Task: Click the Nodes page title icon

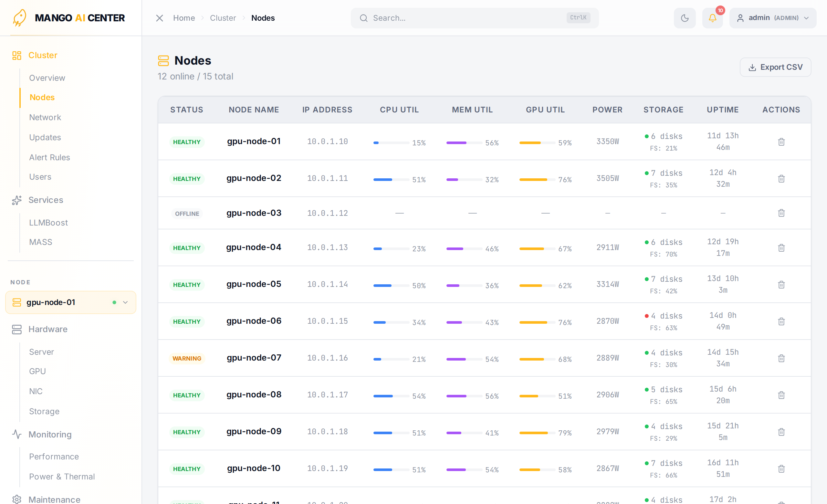Action: click(163, 61)
